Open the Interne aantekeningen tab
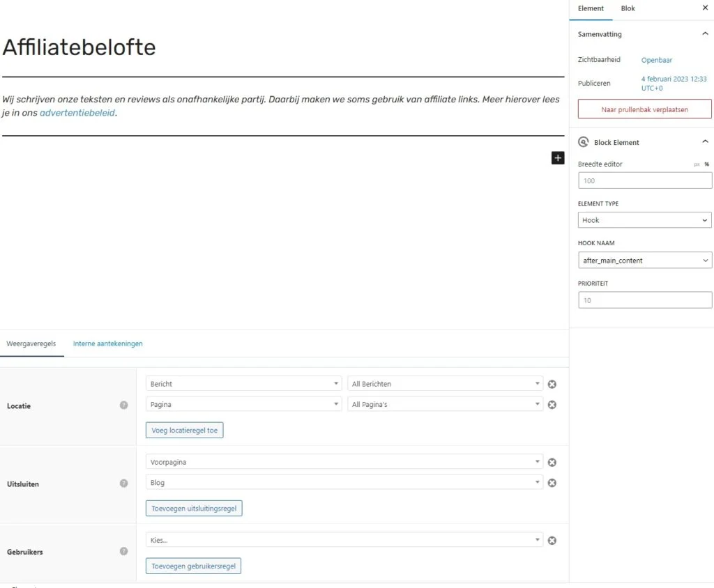Screen dimensions: 714x588 pyautogui.click(x=107, y=343)
